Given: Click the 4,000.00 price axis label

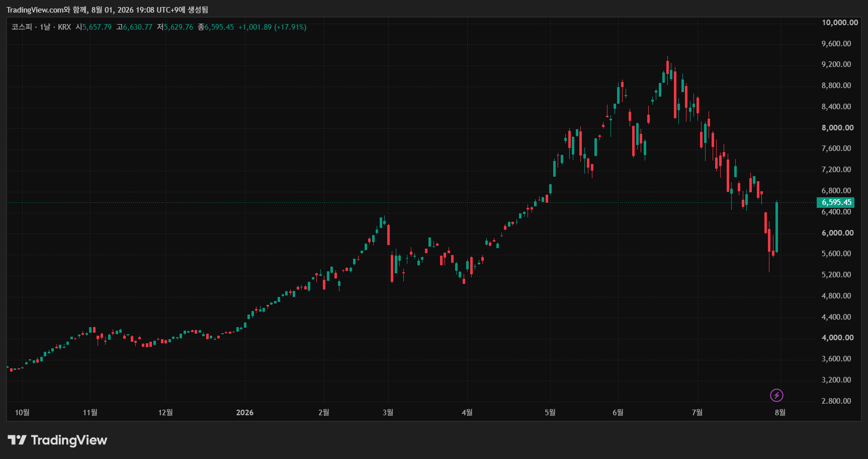Looking at the screenshot, I should click(838, 338).
